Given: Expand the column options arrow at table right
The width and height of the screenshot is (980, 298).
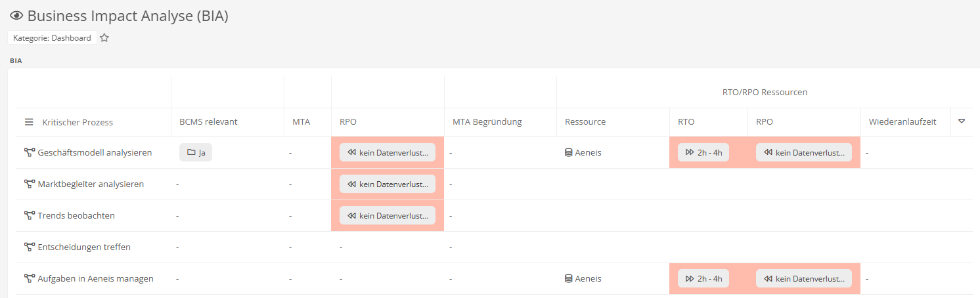Looking at the screenshot, I should 962,121.
